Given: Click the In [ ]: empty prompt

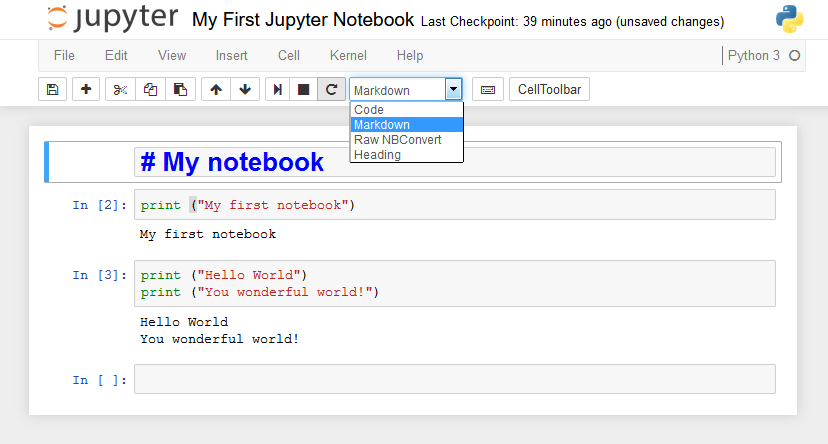Looking at the screenshot, I should [100, 380].
